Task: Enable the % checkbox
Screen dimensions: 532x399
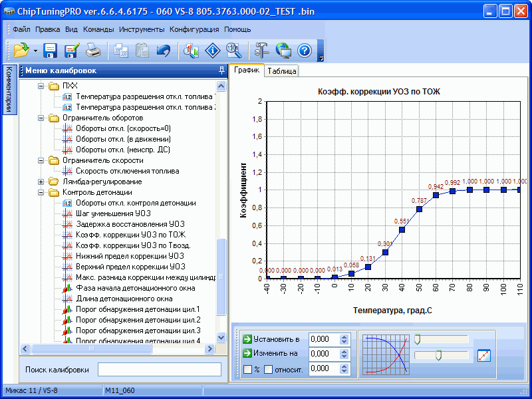Action: 247,369
